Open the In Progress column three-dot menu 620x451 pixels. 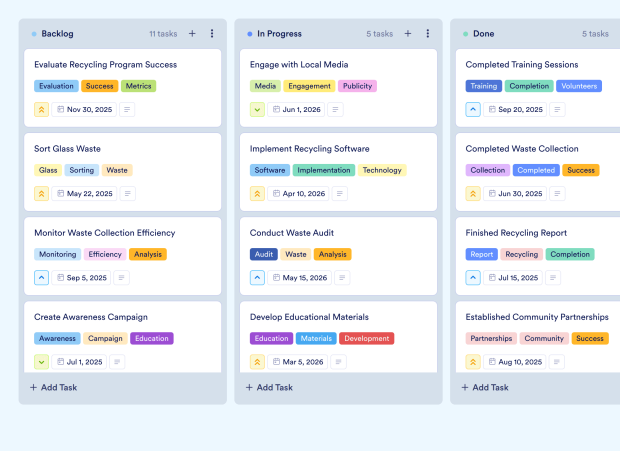point(428,33)
